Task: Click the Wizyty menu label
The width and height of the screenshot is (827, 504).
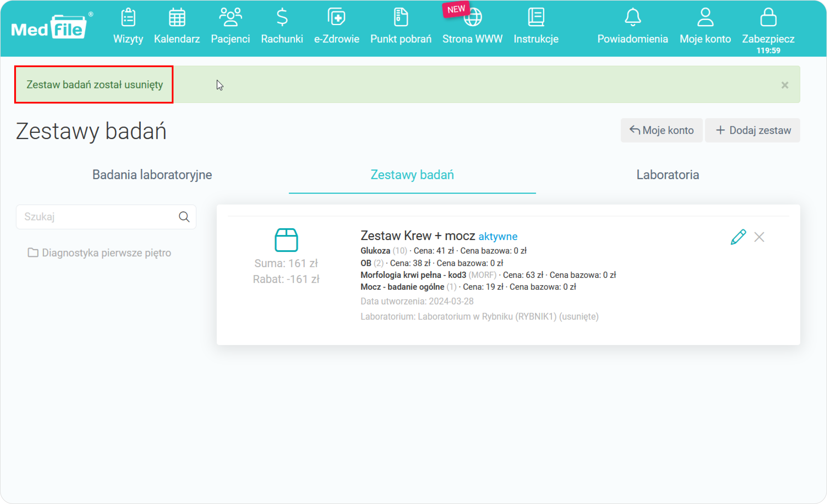Action: 128,39
